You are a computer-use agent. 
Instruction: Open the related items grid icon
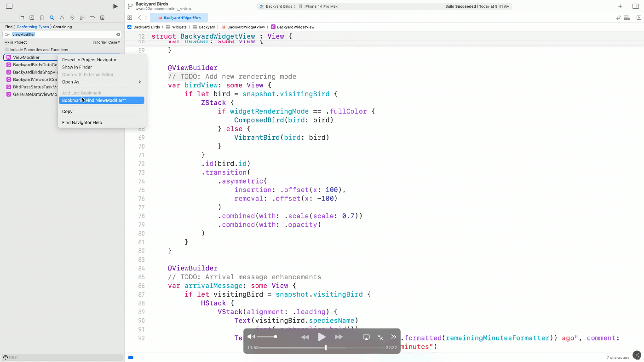130,17
